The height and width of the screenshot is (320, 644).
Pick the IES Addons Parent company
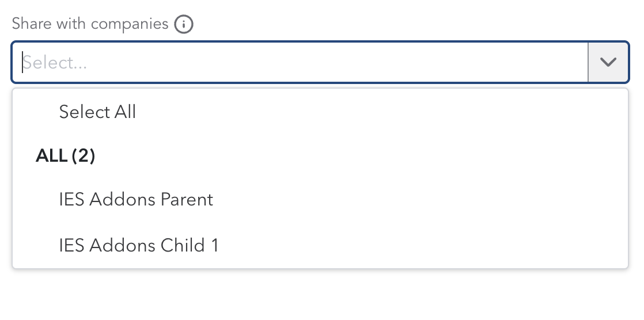coord(136,200)
